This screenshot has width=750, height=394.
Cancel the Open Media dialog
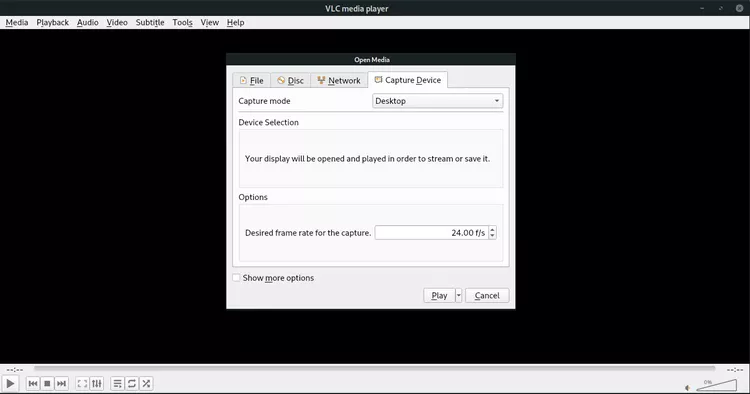click(x=487, y=296)
